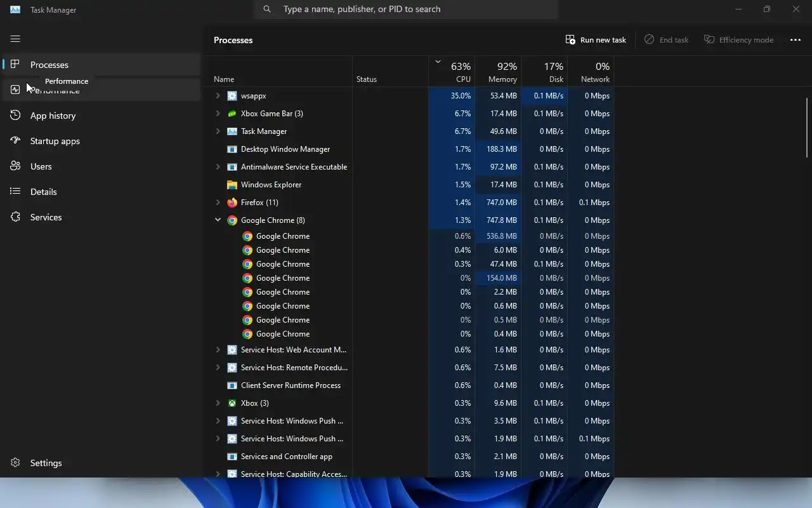The width and height of the screenshot is (812, 508).
Task: Click the Firefox process icon
Action: point(232,203)
